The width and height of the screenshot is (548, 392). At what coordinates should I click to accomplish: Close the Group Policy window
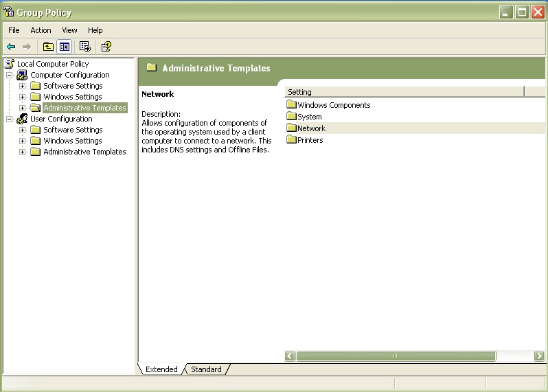point(538,12)
